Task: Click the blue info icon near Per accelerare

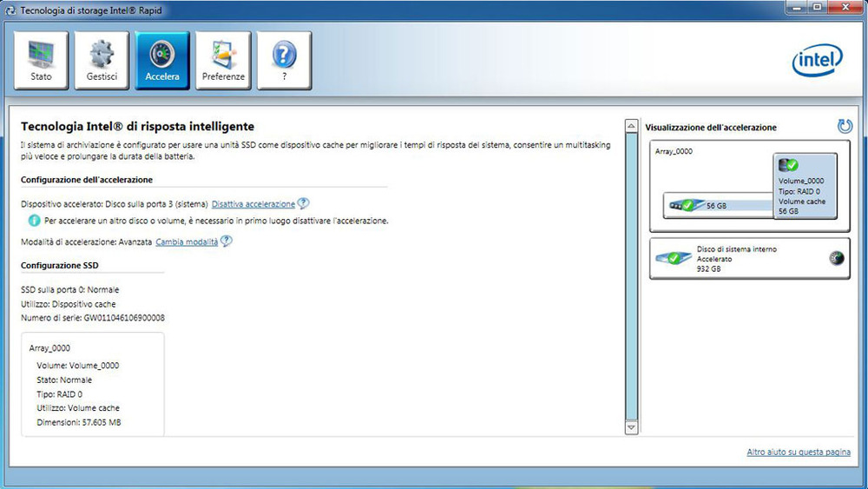Action: (35, 221)
